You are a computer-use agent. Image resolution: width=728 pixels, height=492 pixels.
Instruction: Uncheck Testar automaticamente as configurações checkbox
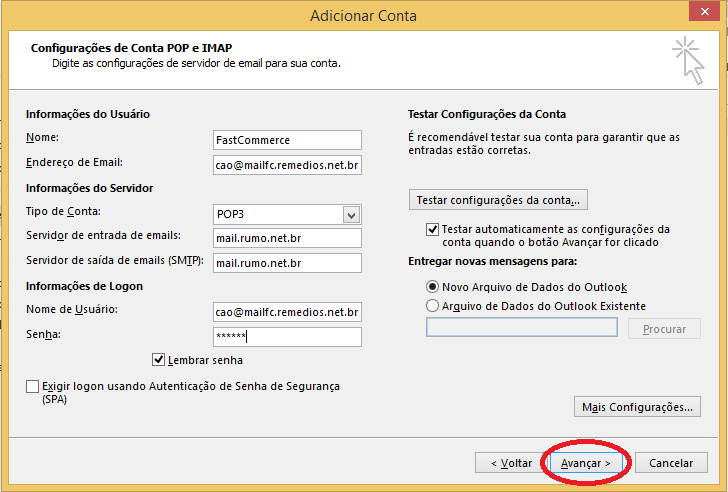pyautogui.click(x=432, y=229)
